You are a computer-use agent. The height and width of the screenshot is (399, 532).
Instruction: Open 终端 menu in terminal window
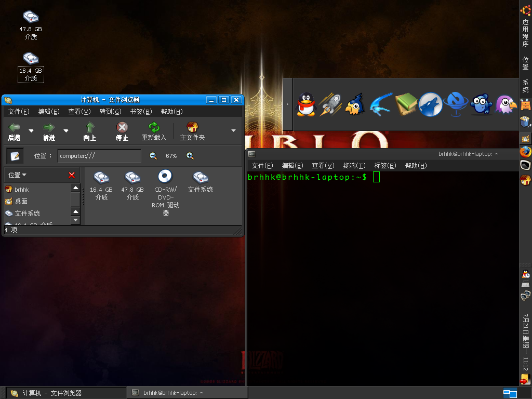354,166
